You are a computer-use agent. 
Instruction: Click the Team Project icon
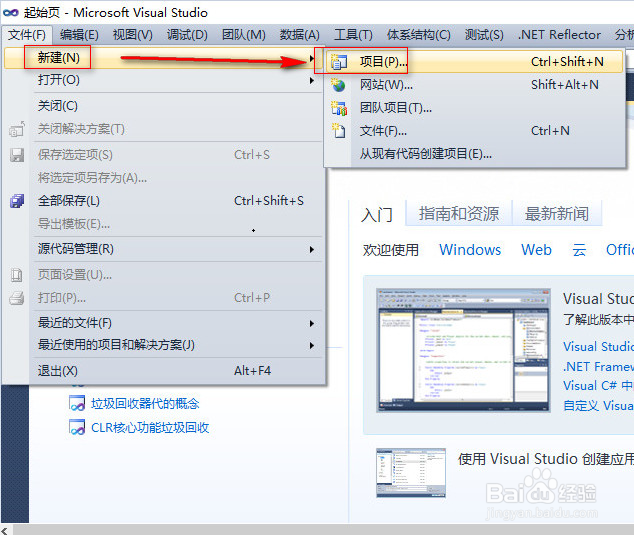coord(339,108)
